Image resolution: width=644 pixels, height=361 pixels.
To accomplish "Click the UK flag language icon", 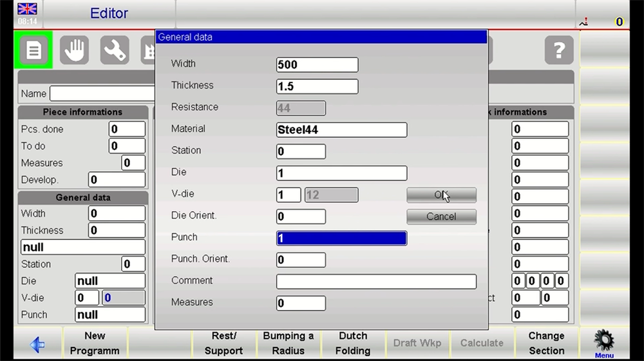I will pyautogui.click(x=27, y=9).
